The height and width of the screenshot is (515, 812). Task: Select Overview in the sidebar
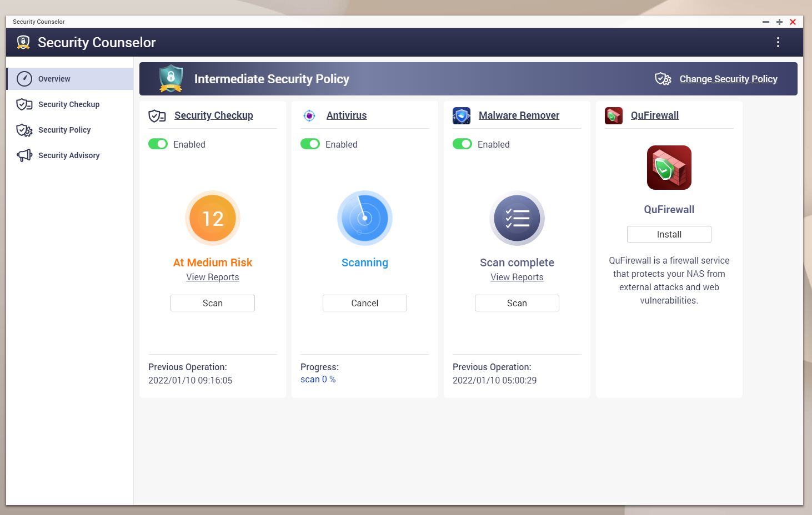click(54, 79)
